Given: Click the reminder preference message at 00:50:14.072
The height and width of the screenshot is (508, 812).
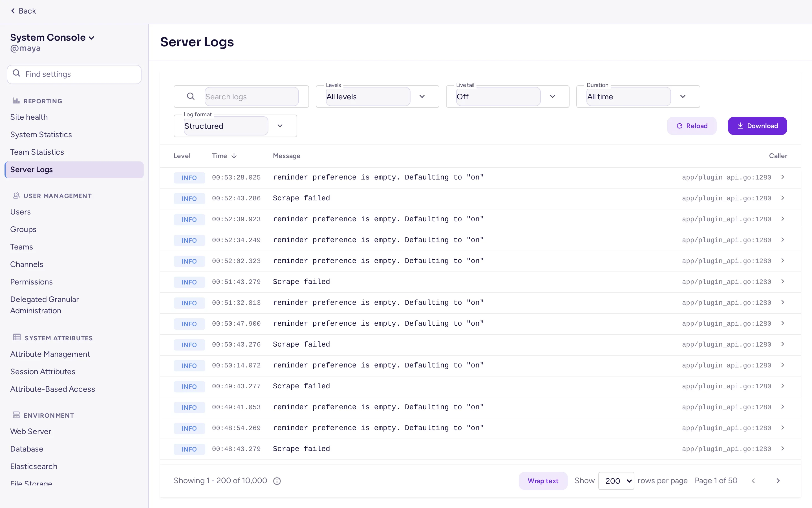Looking at the screenshot, I should (378, 365).
